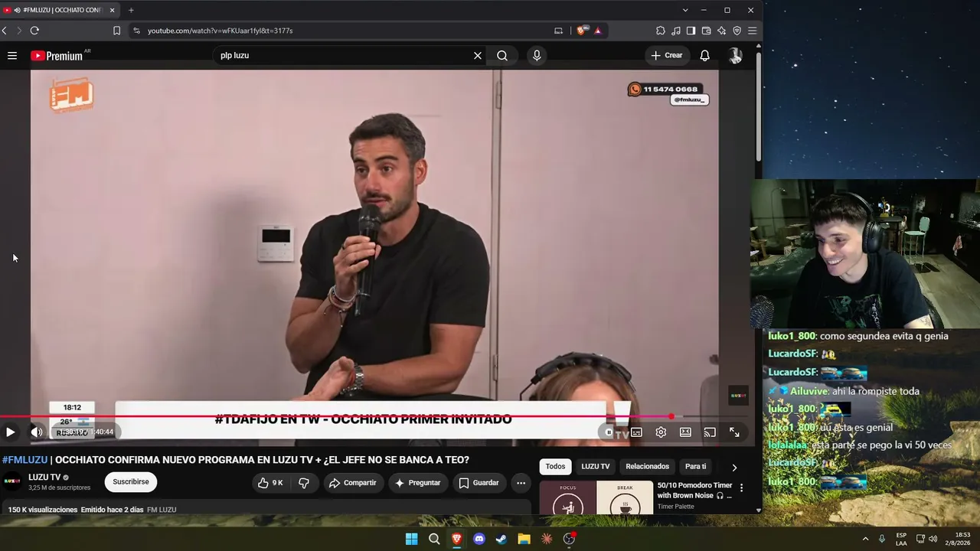Open Brave Shields lion icon
This screenshot has height=551, width=980.
581,31
